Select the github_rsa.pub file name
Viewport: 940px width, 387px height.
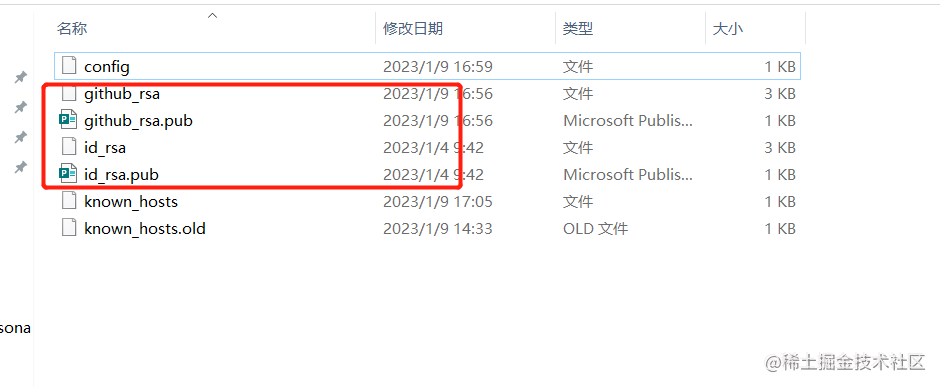138,121
